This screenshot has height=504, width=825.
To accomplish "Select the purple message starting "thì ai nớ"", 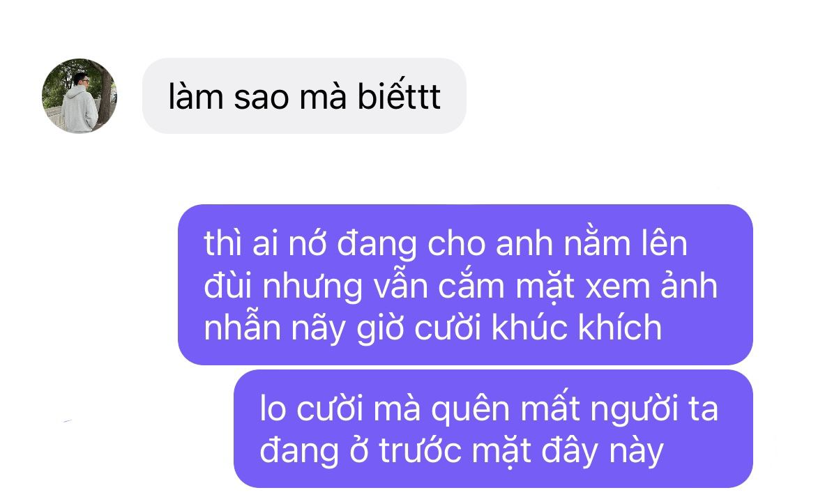I will tap(465, 284).
